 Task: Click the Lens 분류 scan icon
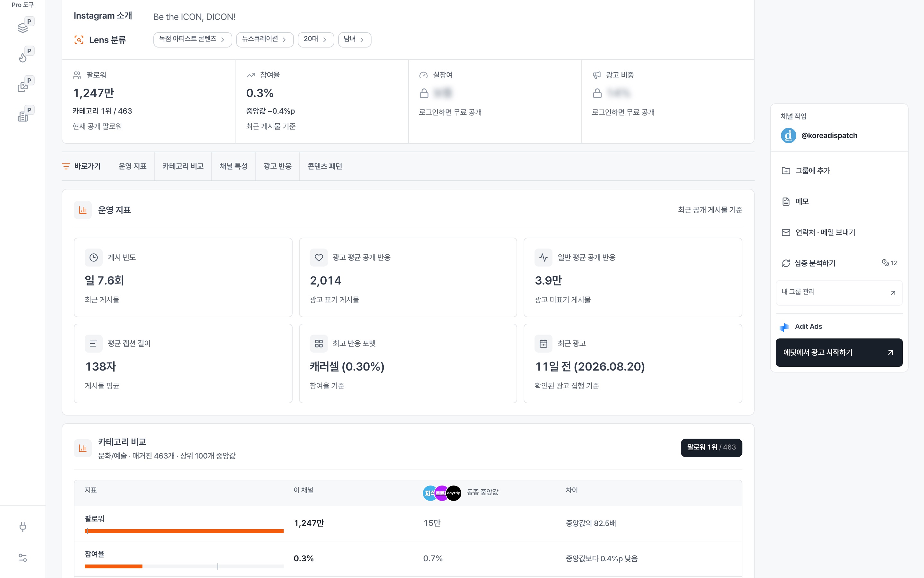coord(79,40)
